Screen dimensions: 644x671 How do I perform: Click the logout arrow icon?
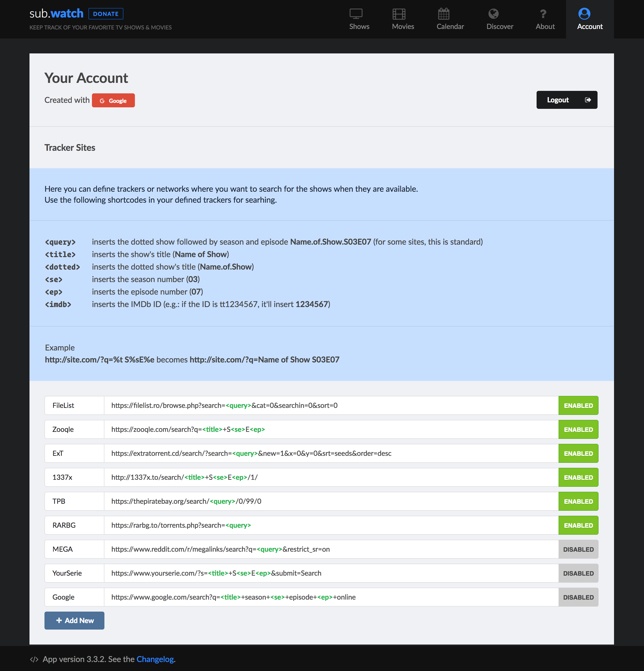click(588, 100)
